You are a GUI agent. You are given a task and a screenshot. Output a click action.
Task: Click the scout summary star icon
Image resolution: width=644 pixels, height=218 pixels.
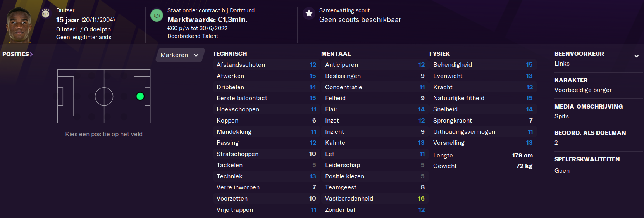coord(309,14)
